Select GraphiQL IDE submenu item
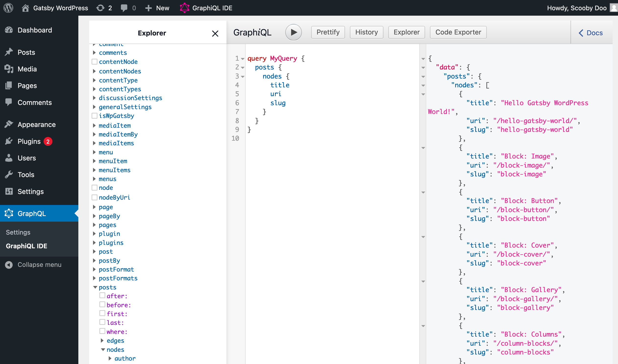The height and width of the screenshot is (364, 618). [26, 246]
